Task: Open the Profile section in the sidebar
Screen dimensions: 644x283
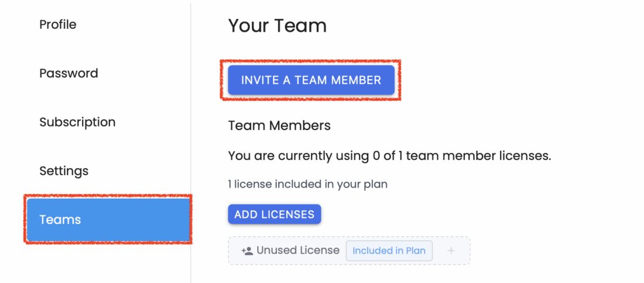Action: [58, 25]
